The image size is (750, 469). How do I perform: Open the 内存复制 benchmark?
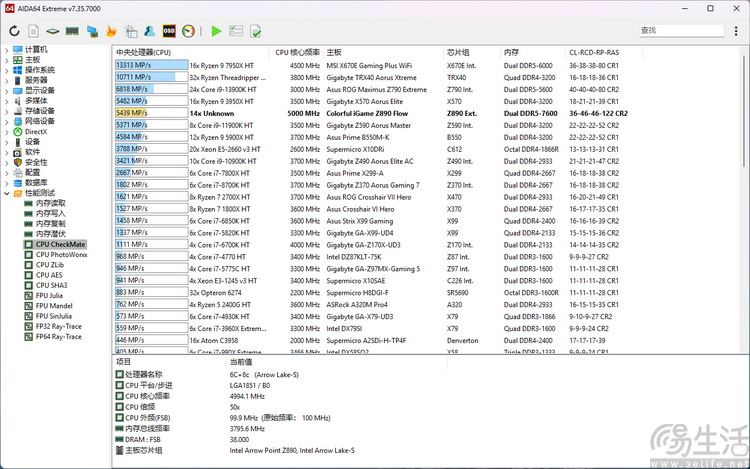pyautogui.click(x=50, y=224)
